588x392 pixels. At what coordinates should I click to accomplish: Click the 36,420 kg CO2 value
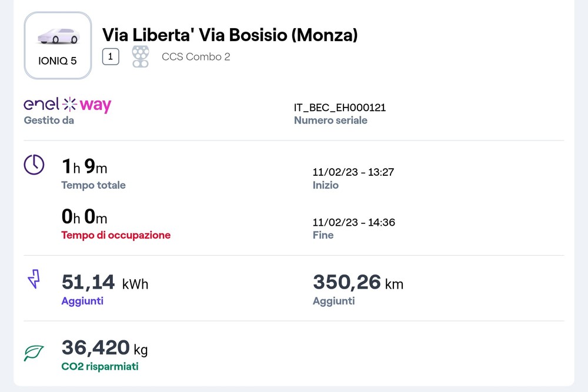point(105,348)
